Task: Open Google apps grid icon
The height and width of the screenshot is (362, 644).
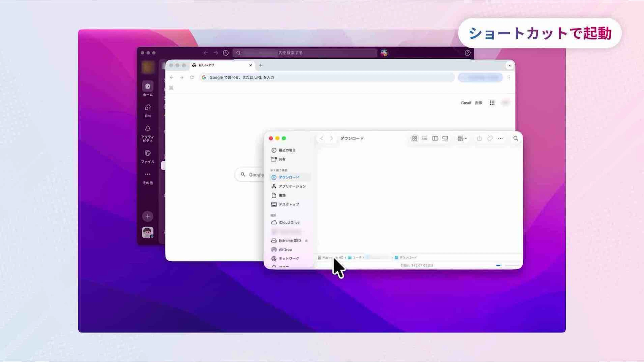Action: pos(492,103)
